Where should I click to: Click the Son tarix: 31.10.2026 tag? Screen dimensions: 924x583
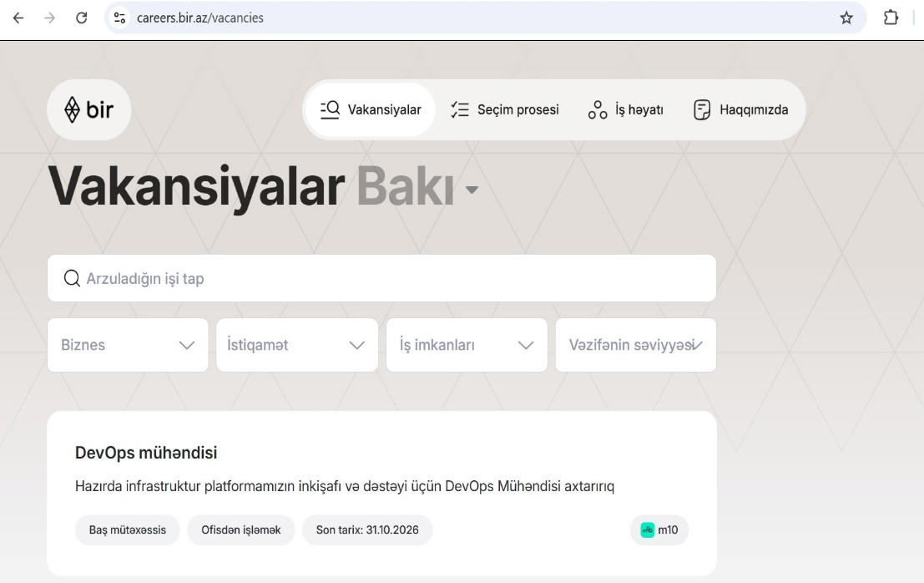(x=367, y=530)
